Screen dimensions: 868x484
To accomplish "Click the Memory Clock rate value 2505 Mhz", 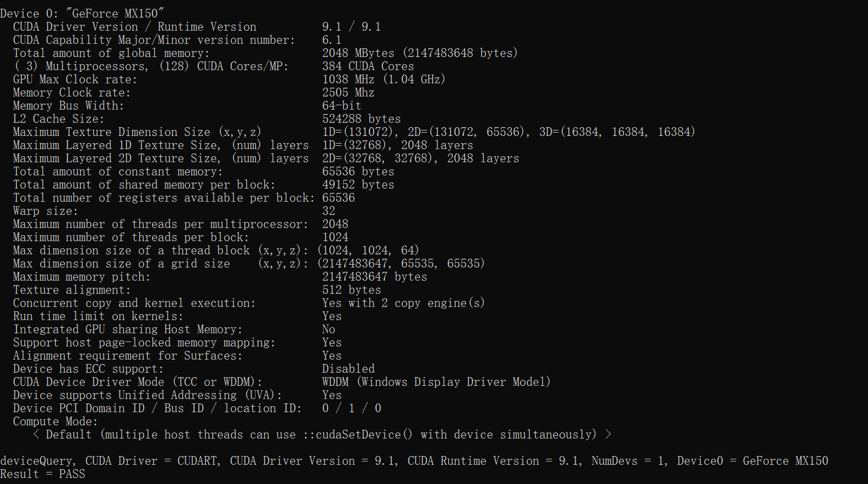I will point(348,93).
